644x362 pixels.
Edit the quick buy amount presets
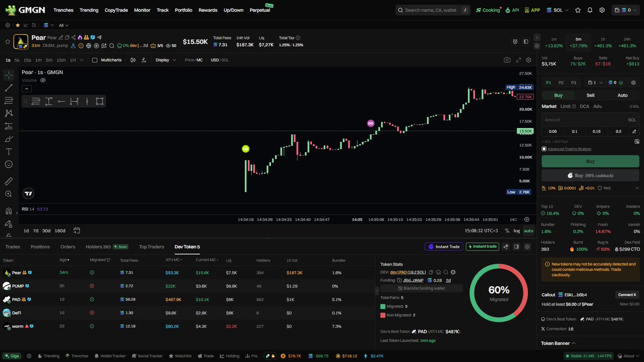click(634, 131)
